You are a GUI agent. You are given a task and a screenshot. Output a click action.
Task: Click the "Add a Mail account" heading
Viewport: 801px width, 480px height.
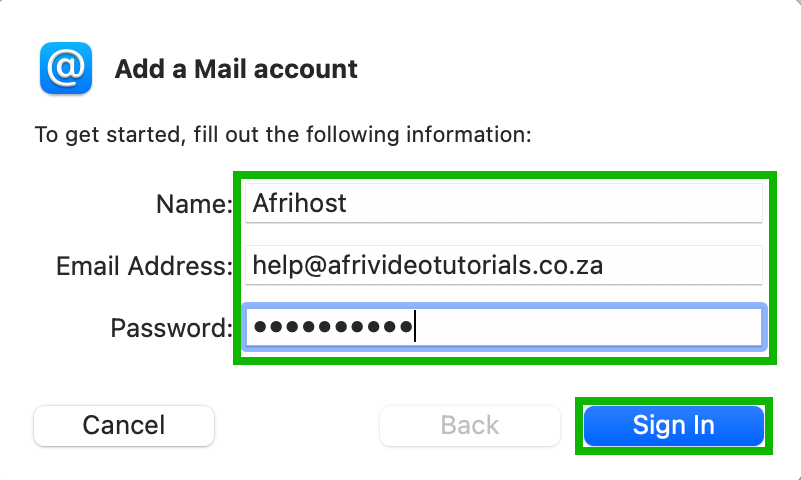[x=236, y=69]
